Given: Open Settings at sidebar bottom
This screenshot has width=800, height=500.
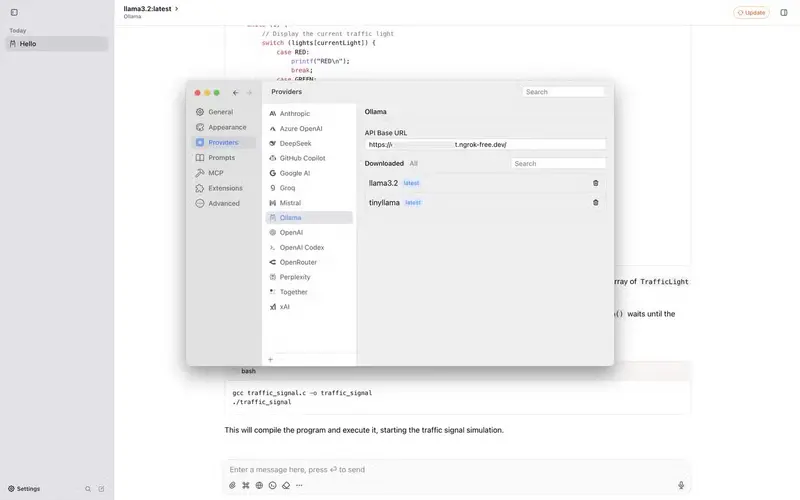Looking at the screenshot, I should 23,489.
